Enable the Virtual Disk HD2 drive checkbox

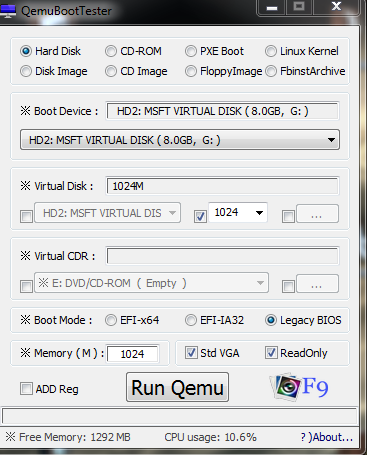(26, 216)
